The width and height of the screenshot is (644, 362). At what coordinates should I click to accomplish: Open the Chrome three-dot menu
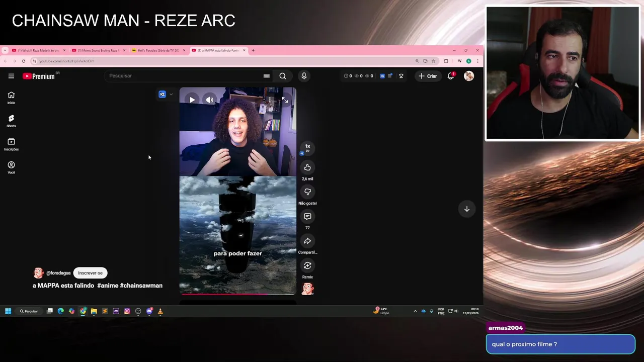477,61
